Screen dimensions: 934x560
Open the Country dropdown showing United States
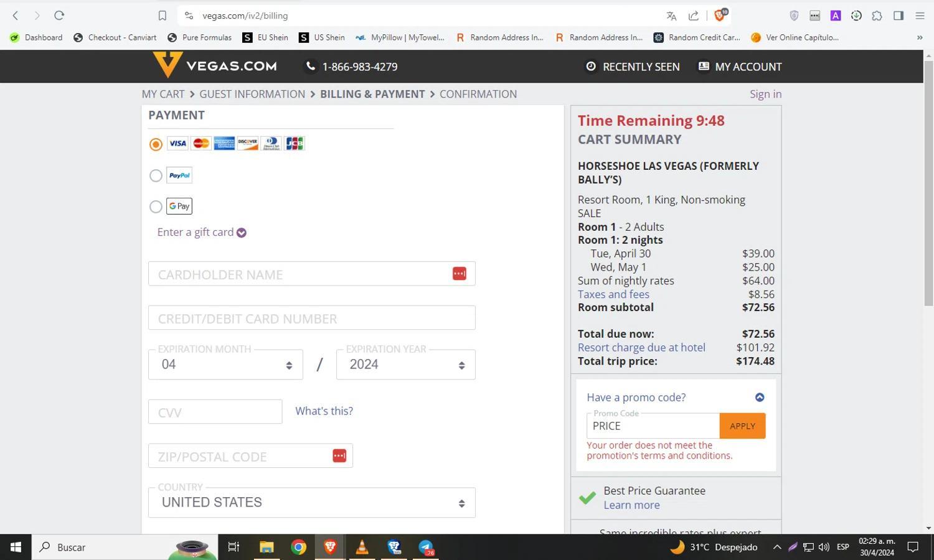click(311, 503)
